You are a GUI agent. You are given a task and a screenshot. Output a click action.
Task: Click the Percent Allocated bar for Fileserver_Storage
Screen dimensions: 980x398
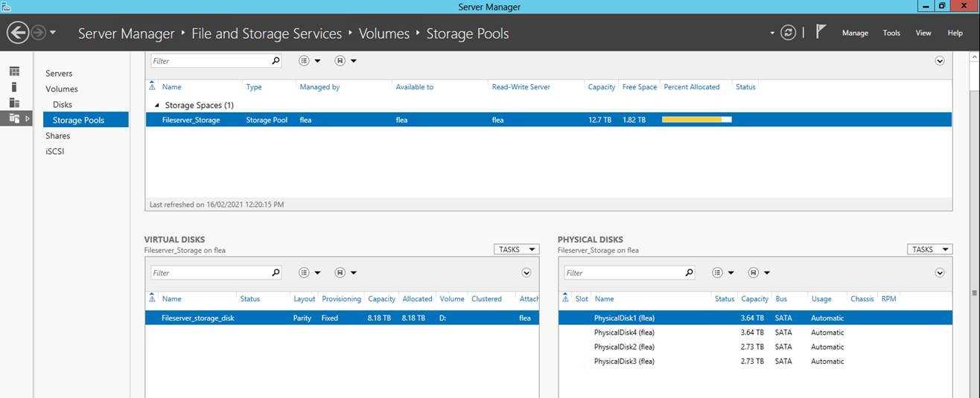click(x=696, y=120)
